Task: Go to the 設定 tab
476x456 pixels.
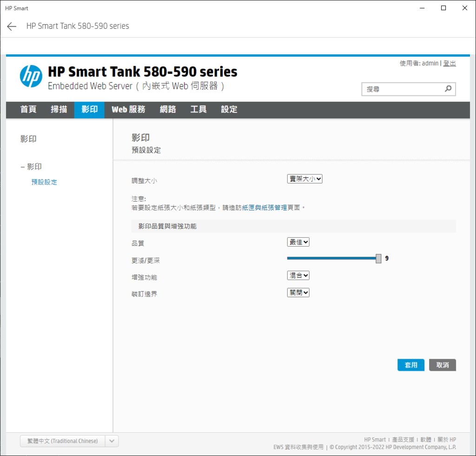Action: (x=229, y=109)
